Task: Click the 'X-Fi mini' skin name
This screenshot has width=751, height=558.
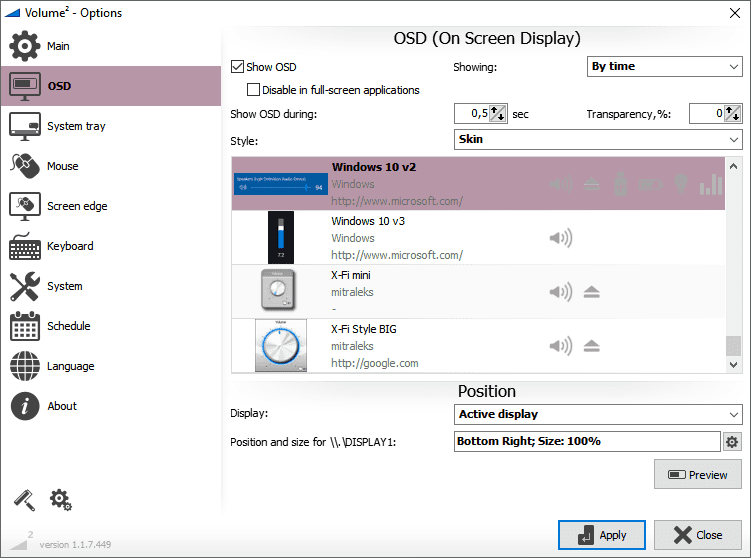Action: (x=351, y=275)
